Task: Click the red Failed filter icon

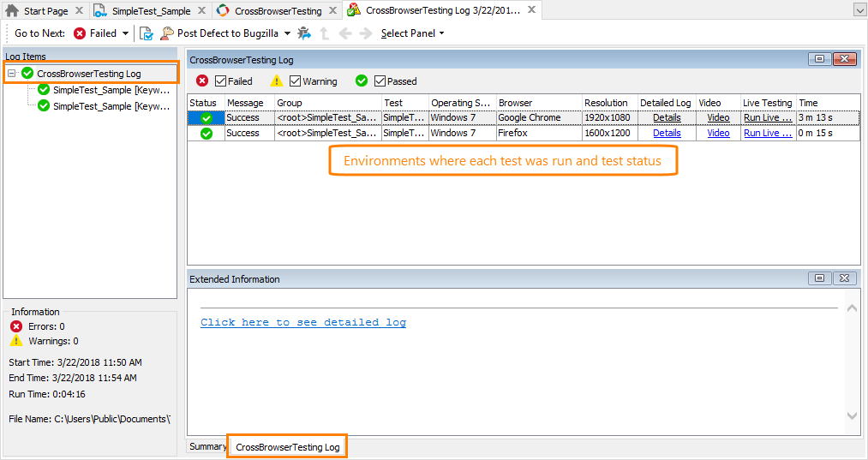Action: click(202, 81)
